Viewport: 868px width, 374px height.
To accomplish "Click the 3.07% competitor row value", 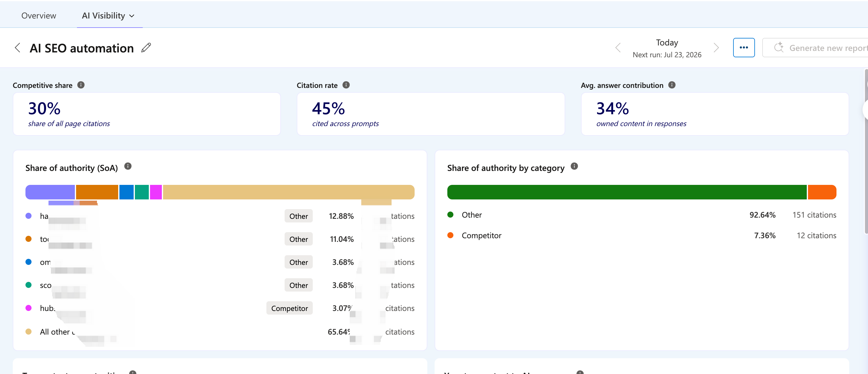I will tap(342, 308).
